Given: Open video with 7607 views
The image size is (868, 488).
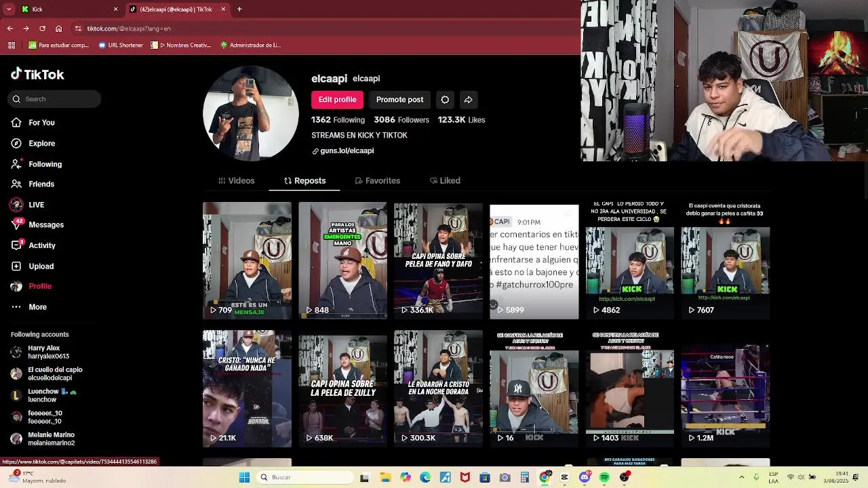Looking at the screenshot, I should 726,260.
